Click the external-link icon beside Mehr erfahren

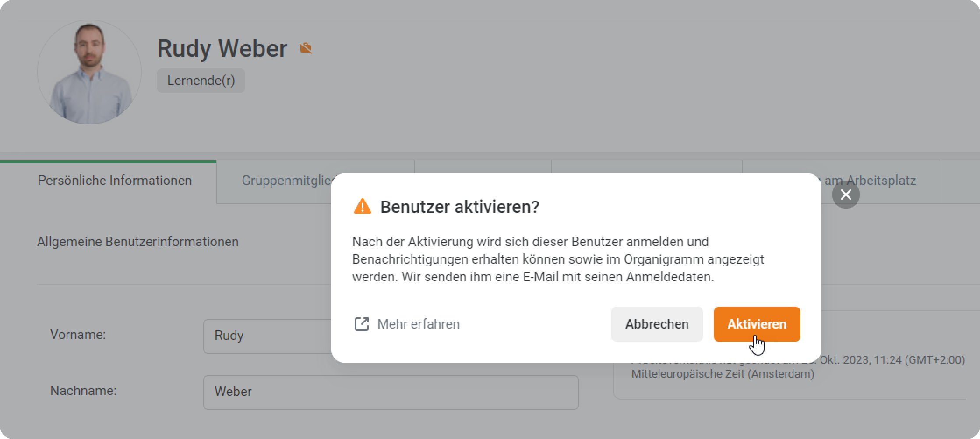pyautogui.click(x=362, y=324)
